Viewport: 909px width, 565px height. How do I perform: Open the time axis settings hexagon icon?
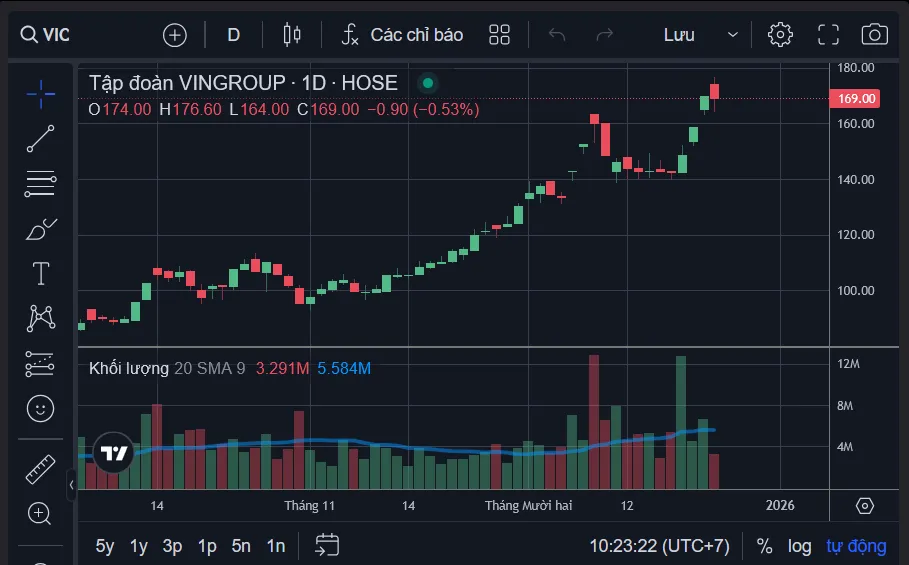[x=864, y=506]
